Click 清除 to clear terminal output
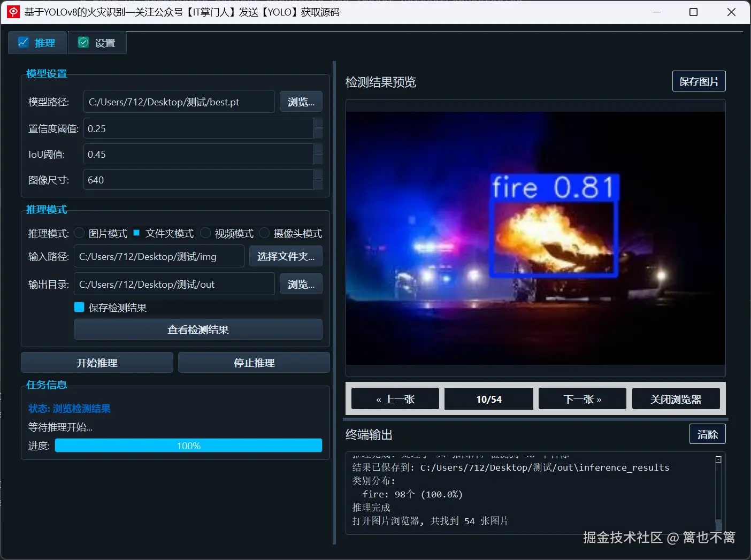751x560 pixels. [x=707, y=434]
